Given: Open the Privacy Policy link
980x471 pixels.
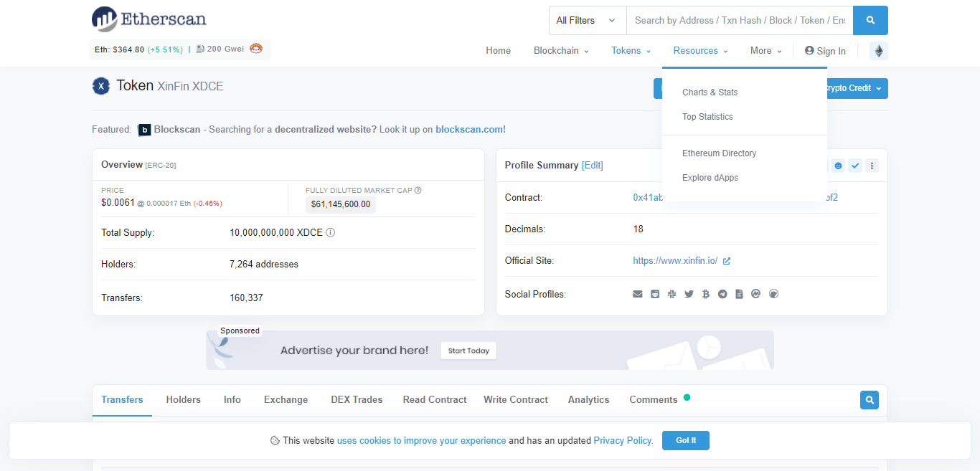Looking at the screenshot, I should click(x=623, y=441).
